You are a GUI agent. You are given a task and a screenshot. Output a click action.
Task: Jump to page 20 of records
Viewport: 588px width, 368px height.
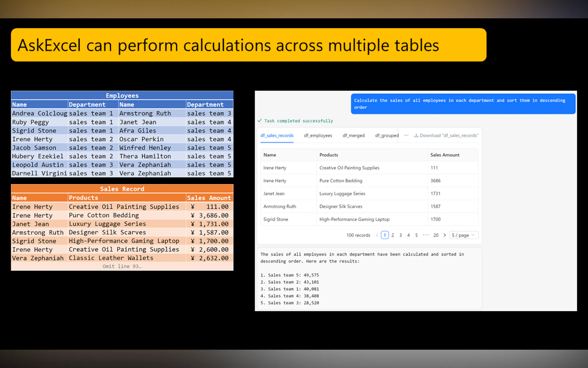436,235
